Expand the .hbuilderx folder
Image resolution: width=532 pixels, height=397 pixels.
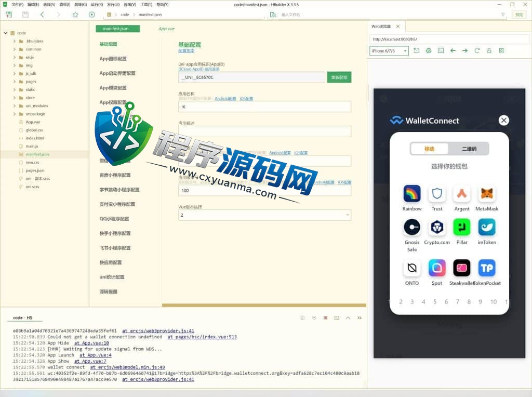14,41
